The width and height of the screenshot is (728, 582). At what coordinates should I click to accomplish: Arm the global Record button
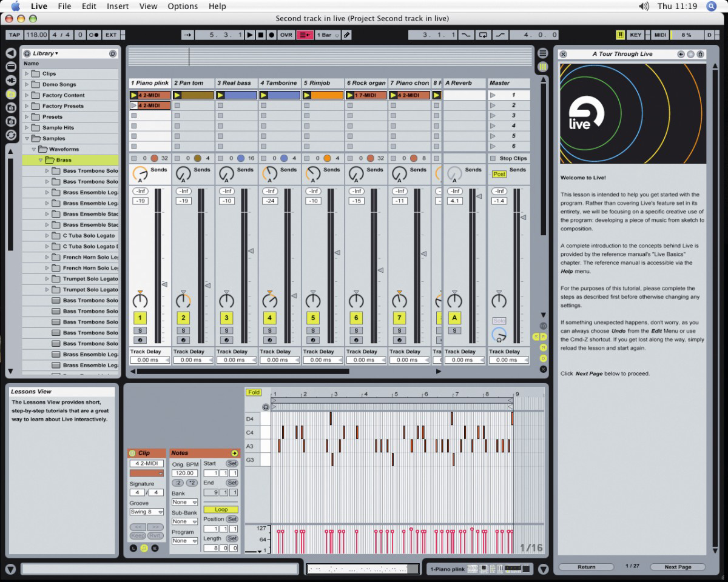point(272,35)
